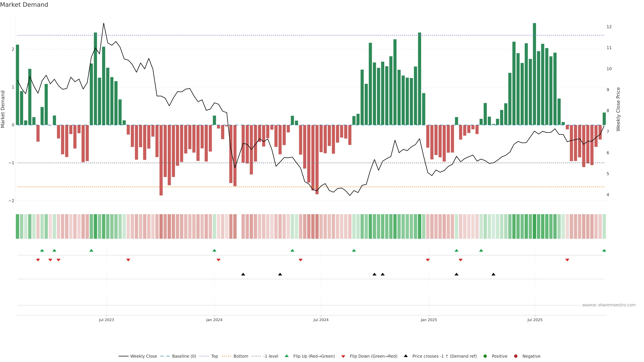644x362 pixels.
Task: Toggle the Top legend entry
Action: (214, 356)
